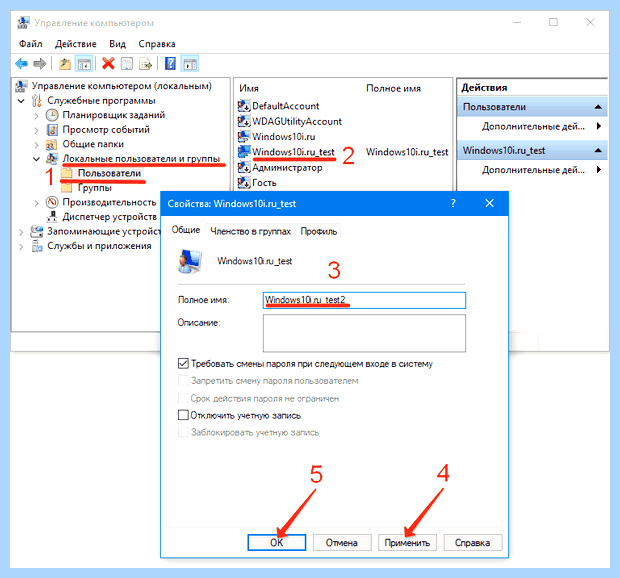This screenshot has width=620, height=578.
Task: Expand the Службы и приложения node
Action: tap(21, 246)
